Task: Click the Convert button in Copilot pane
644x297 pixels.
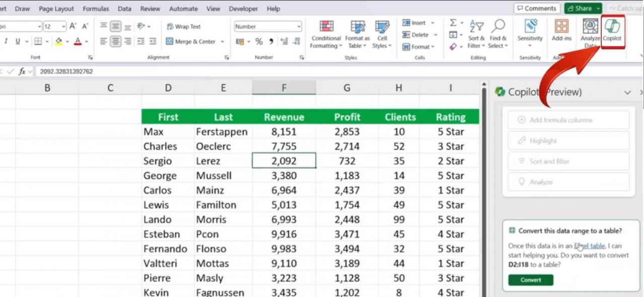Action: pyautogui.click(x=530, y=280)
